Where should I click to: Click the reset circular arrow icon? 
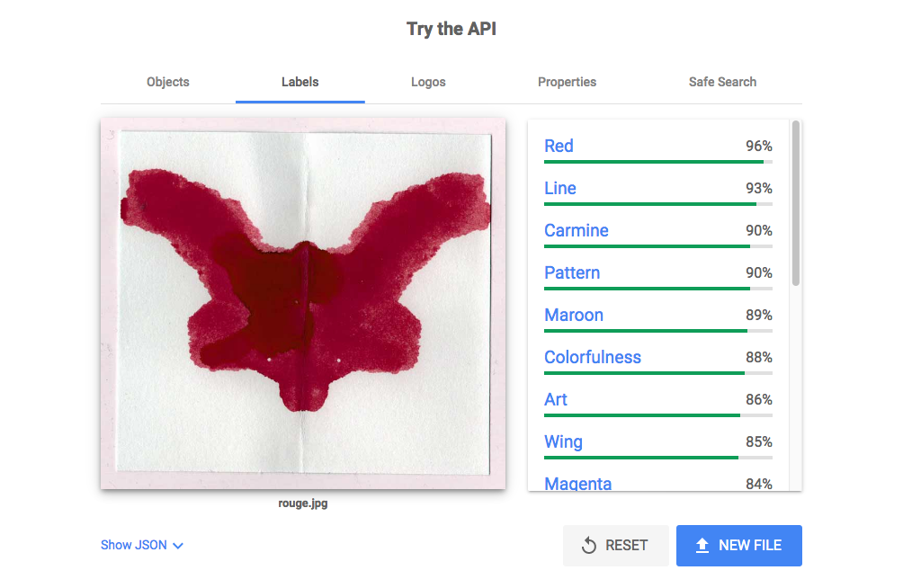click(x=589, y=546)
